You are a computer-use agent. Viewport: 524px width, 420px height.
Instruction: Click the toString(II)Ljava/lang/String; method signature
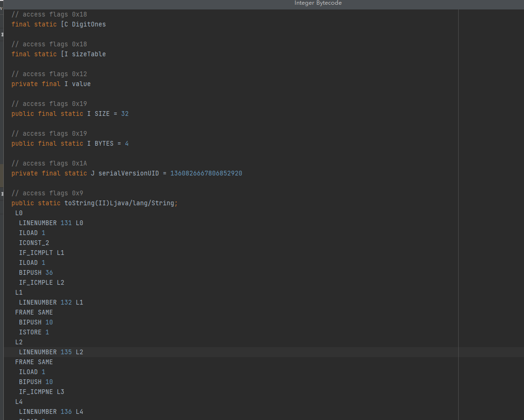click(x=121, y=203)
